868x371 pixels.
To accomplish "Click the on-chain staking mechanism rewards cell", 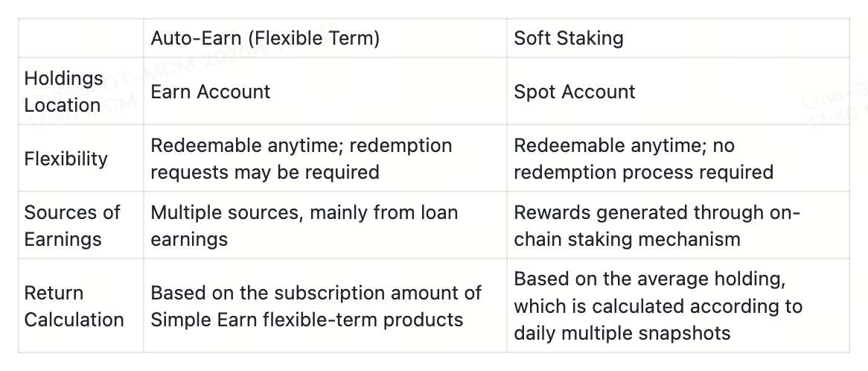I will (657, 226).
